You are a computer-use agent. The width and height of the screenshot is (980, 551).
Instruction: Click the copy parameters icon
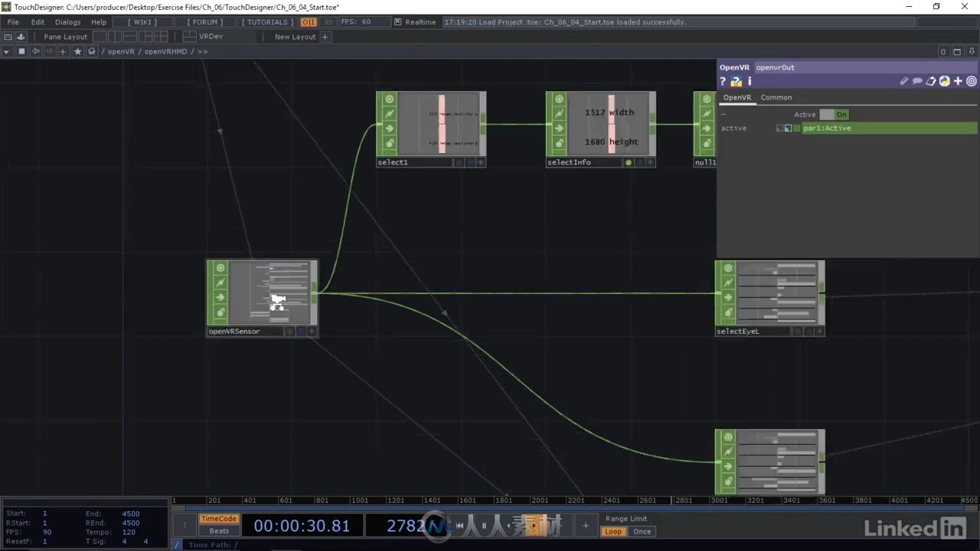pyautogui.click(x=931, y=81)
